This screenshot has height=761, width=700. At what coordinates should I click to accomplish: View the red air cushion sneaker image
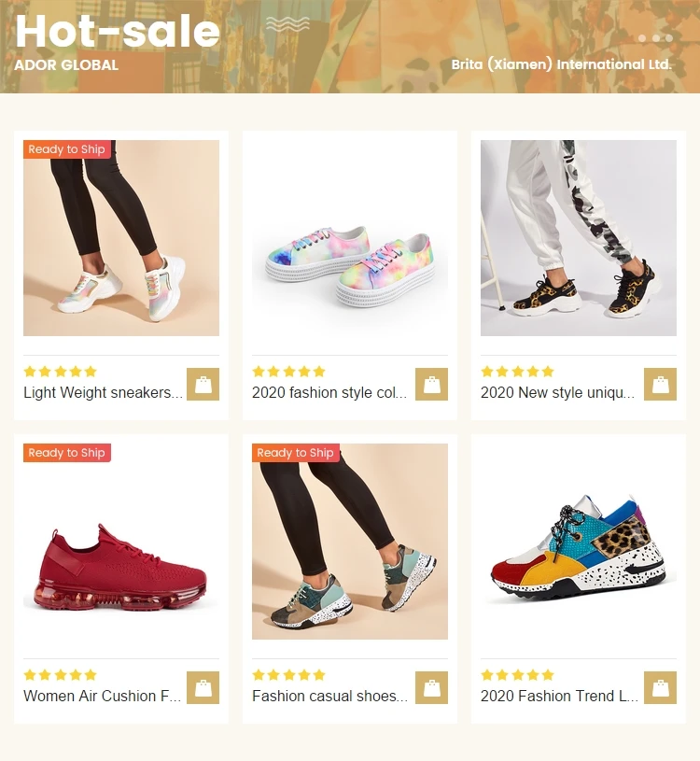[121, 542]
